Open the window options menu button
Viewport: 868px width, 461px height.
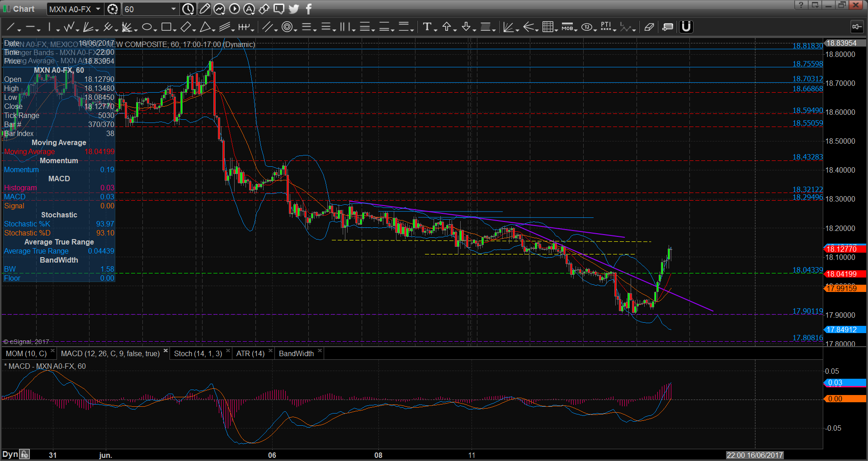tap(815, 5)
